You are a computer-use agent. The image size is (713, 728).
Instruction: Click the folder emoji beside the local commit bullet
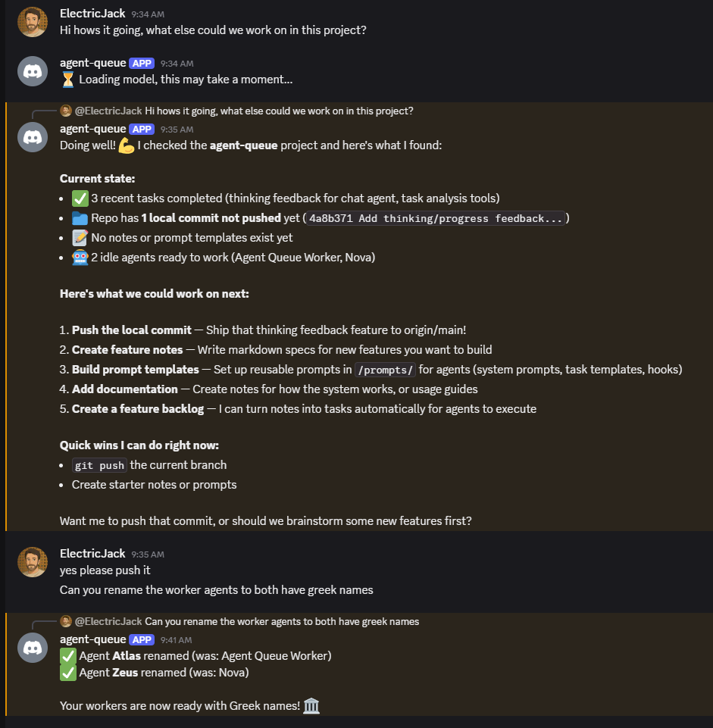[80, 217]
